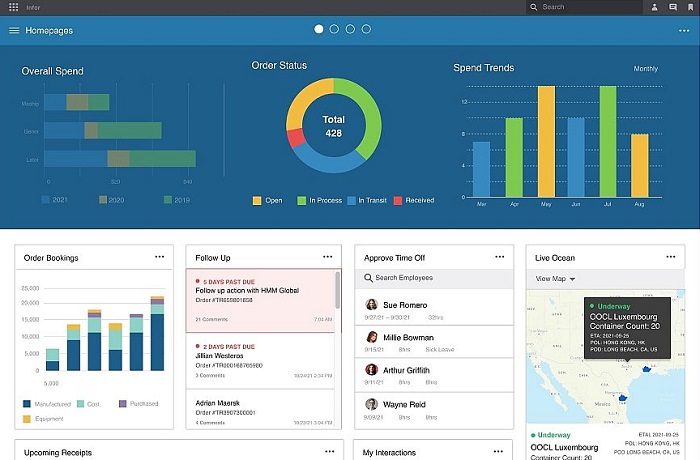700x460 pixels.
Task: Click the ship marker near the Underway popup
Action: click(x=646, y=369)
